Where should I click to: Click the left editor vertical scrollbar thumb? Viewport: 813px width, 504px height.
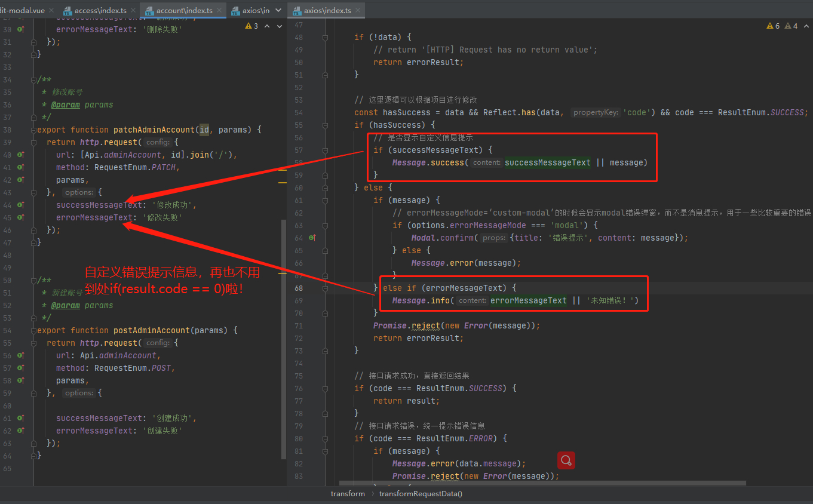point(284,339)
